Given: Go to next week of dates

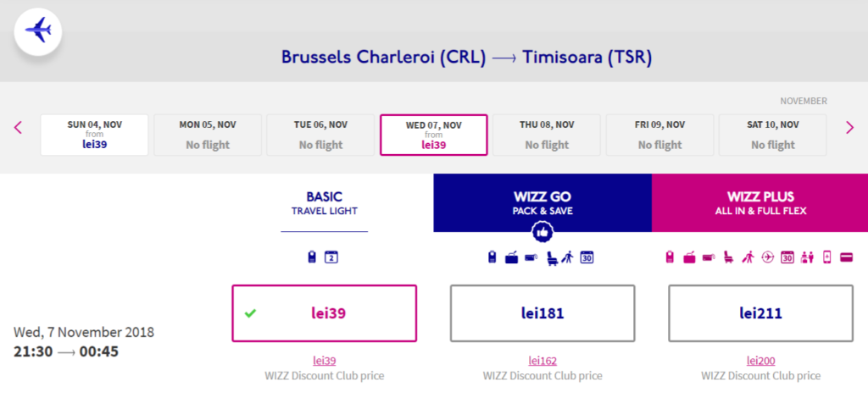Looking at the screenshot, I should point(849,128).
